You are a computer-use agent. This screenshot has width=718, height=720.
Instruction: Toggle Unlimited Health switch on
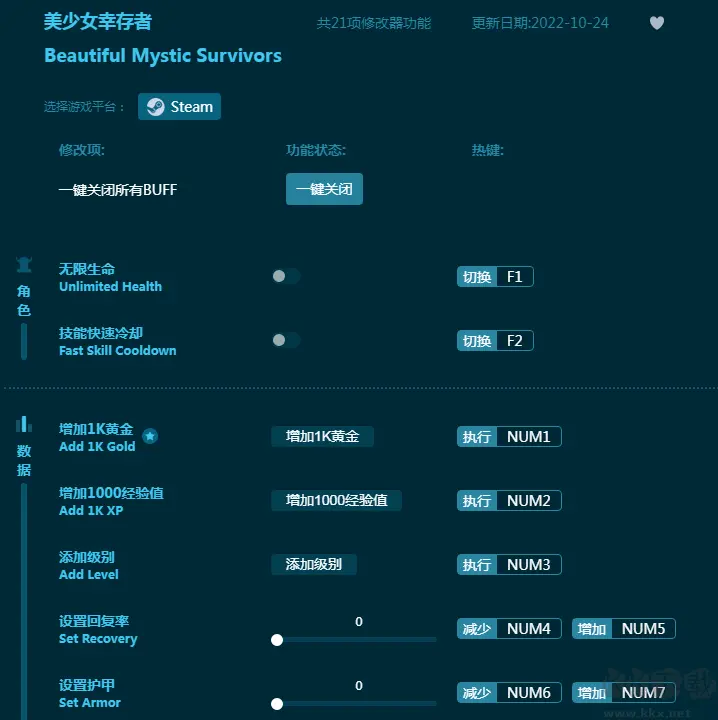tap(285, 277)
